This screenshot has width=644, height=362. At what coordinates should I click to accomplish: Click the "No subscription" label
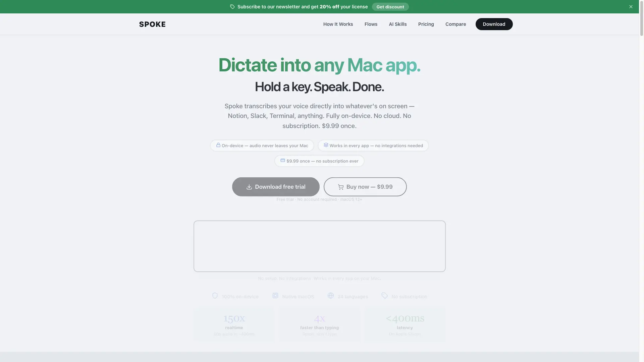tap(409, 297)
